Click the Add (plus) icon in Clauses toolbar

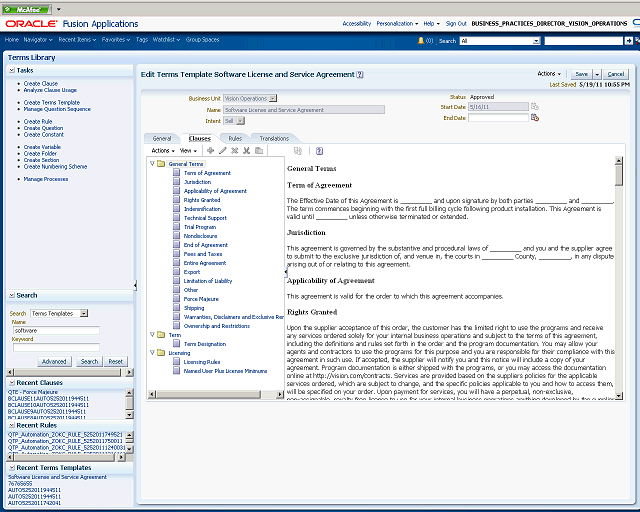(211, 151)
